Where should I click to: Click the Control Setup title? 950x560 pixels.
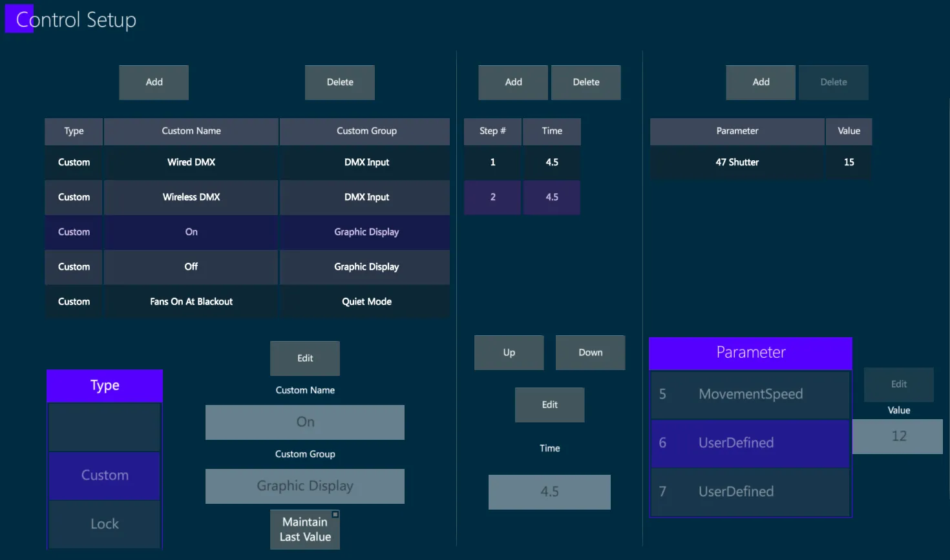pos(76,19)
